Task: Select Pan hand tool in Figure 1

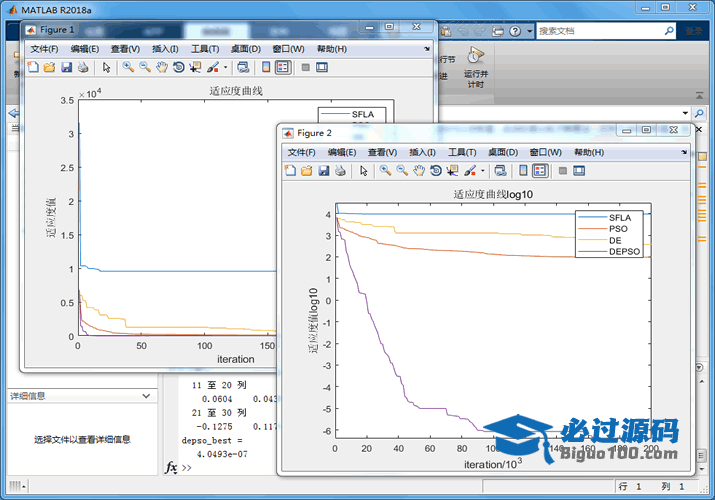Action: pos(162,67)
